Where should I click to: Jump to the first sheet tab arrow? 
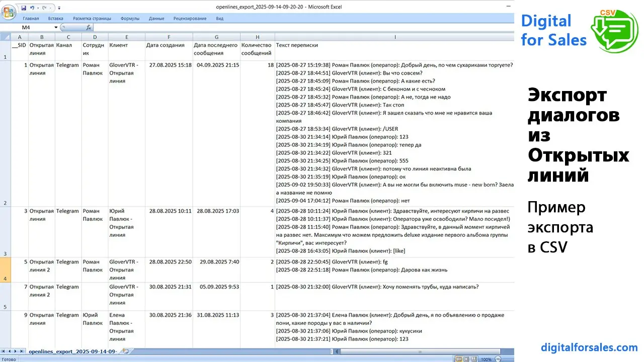[4, 351]
